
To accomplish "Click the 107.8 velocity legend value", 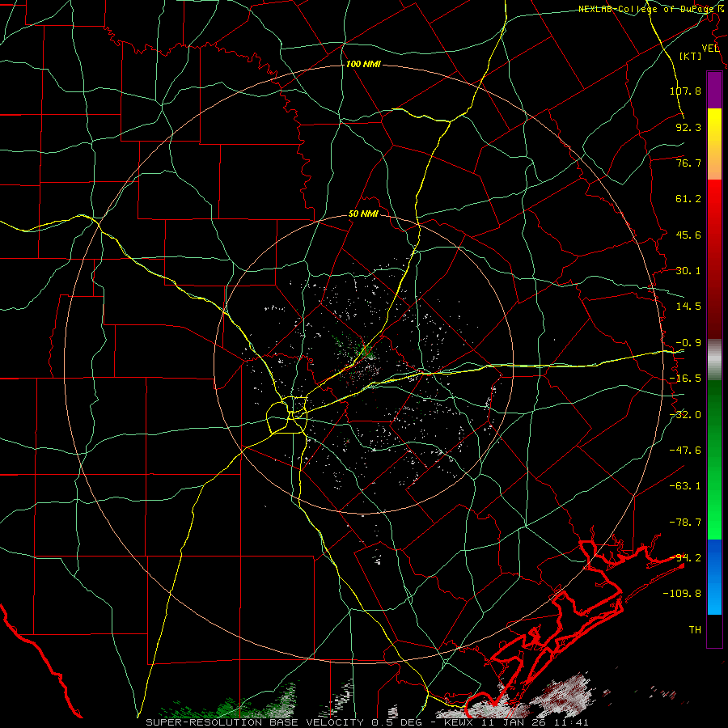I will pyautogui.click(x=685, y=91).
